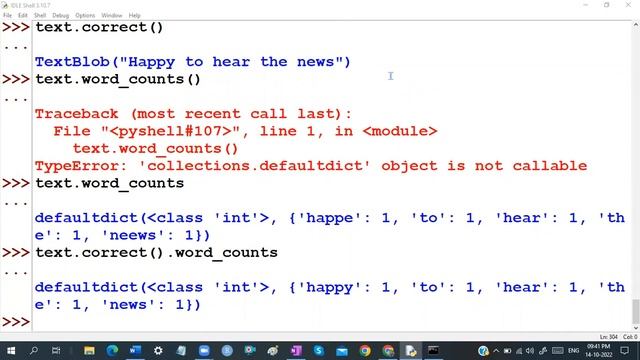
Task: Click the 'Col: 0' status bar entry
Action: (630, 337)
